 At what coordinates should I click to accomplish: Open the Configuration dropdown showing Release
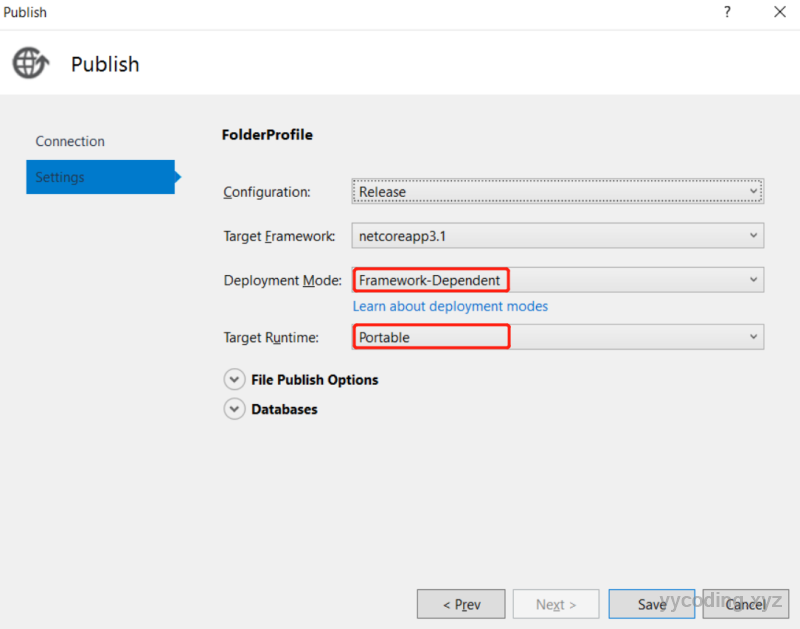click(557, 191)
